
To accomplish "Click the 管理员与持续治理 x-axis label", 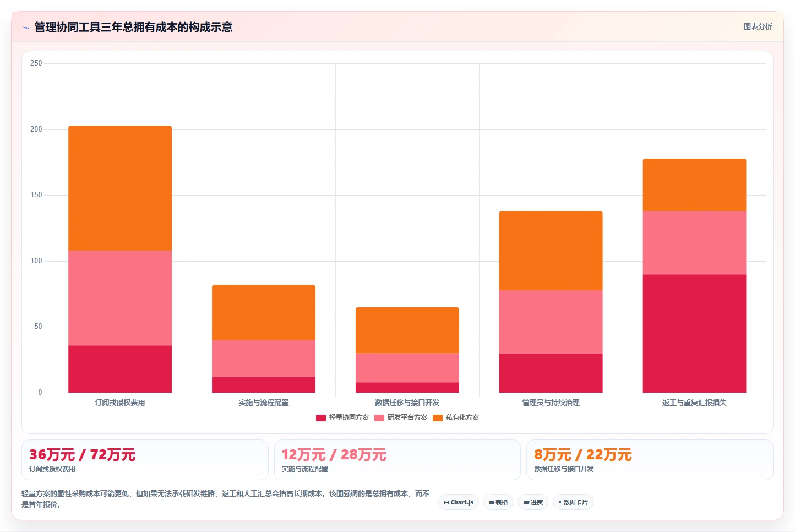I will pyautogui.click(x=551, y=403).
